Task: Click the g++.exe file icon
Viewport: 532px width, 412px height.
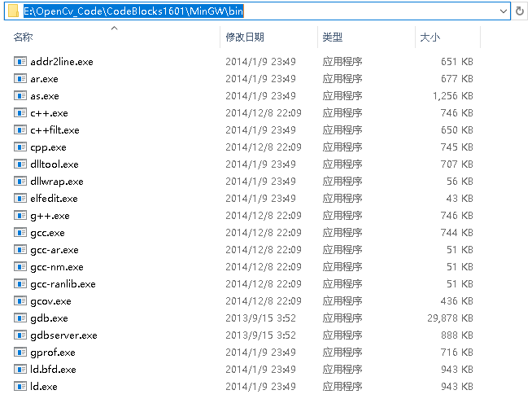Action: [20, 215]
